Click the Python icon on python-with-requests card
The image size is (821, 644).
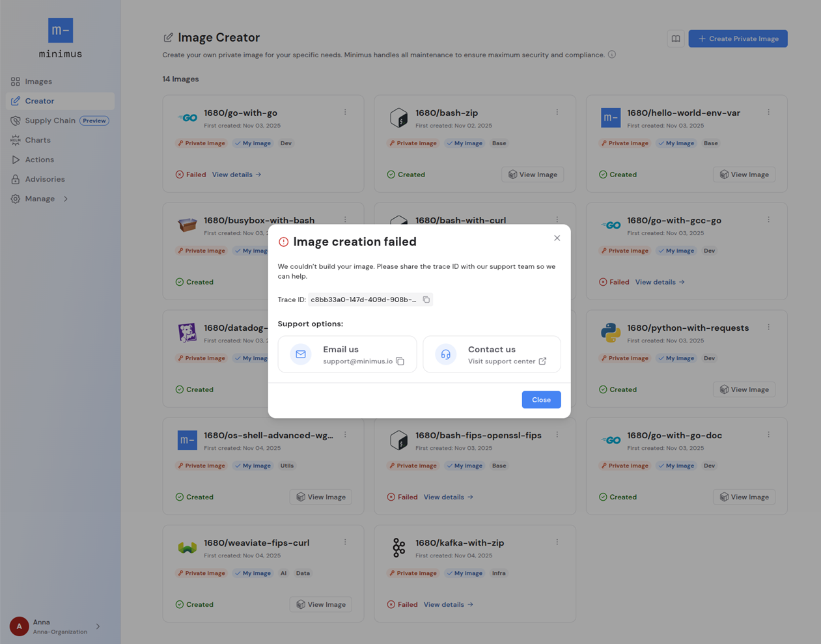(610, 333)
